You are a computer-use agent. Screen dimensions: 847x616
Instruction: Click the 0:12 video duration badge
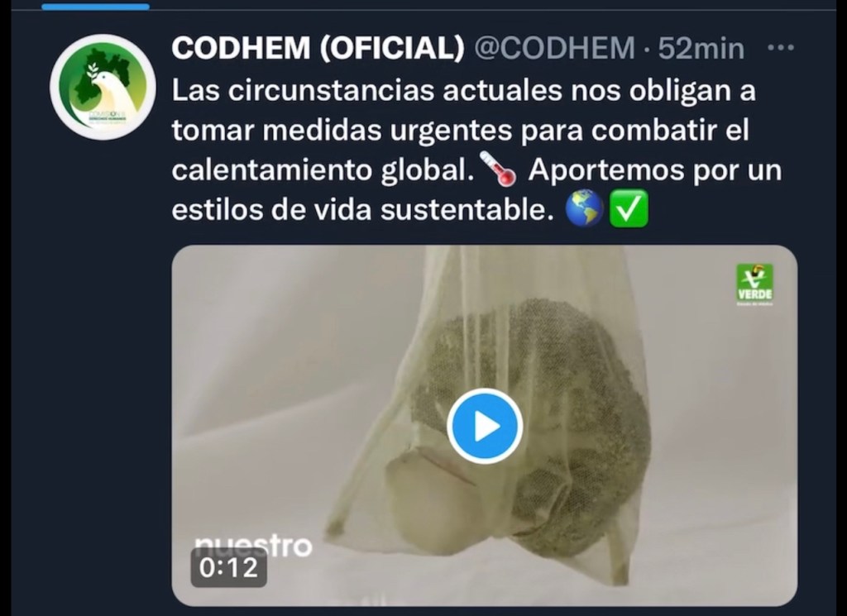pos(228,567)
